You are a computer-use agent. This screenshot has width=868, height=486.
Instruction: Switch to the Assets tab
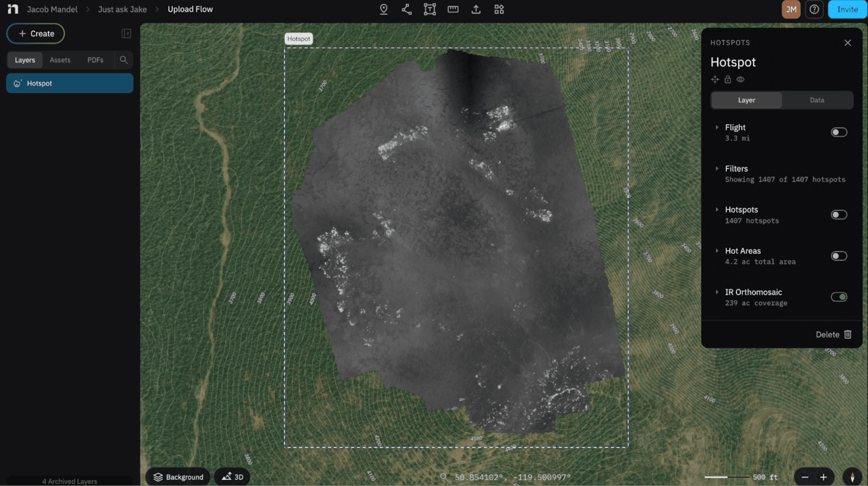[60, 60]
